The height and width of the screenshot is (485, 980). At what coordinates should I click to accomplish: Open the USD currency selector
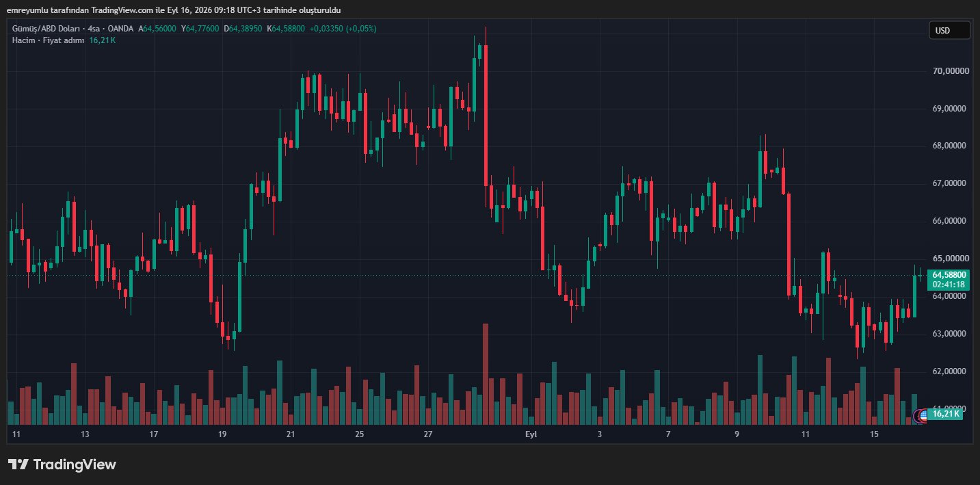(x=949, y=30)
